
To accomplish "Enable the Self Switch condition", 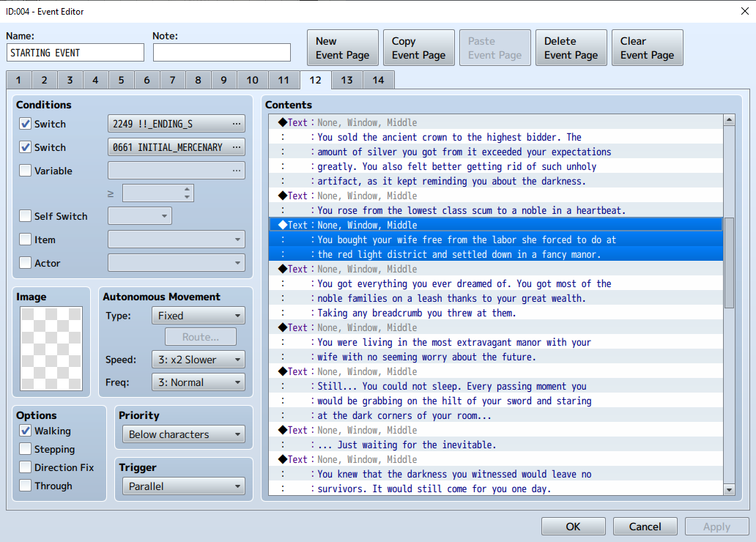I will (25, 216).
